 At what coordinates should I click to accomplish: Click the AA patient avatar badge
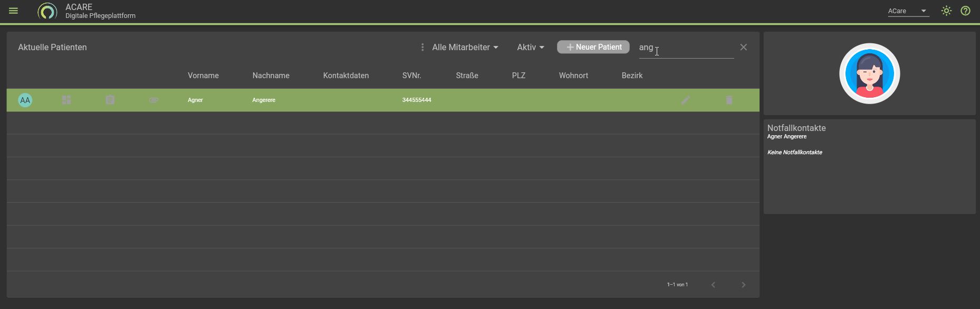tap(25, 100)
